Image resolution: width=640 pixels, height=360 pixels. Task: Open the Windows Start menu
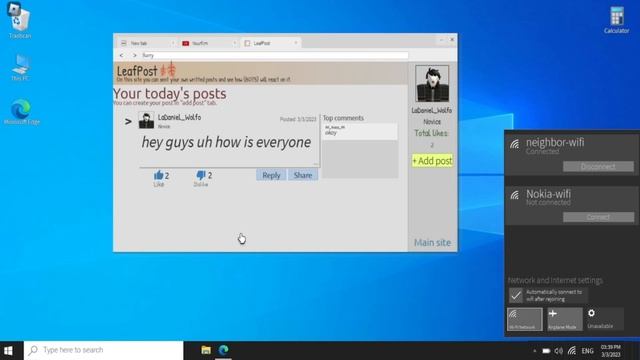[8, 351]
